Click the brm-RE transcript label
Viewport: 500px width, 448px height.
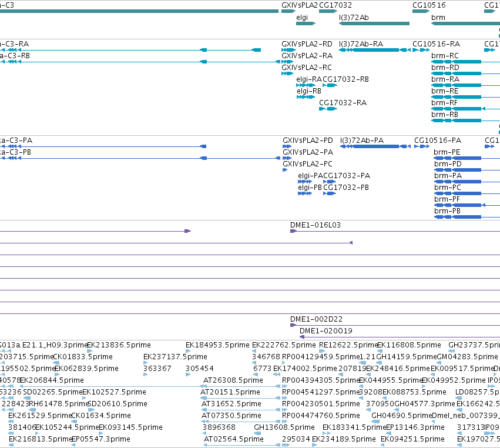(x=445, y=91)
